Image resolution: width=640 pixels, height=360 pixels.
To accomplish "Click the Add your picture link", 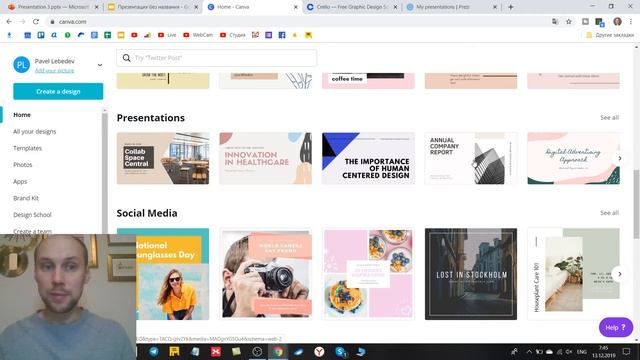I will click(54, 71).
